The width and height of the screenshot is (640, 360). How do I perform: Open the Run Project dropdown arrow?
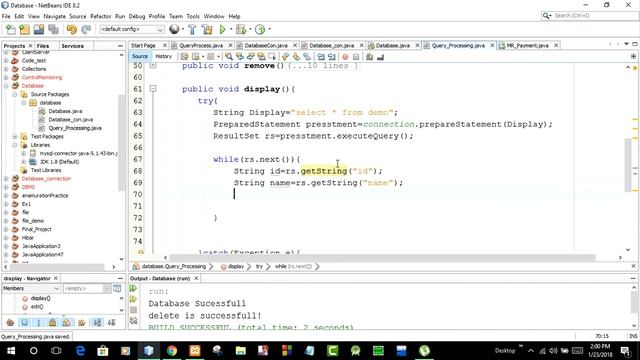coord(231,29)
